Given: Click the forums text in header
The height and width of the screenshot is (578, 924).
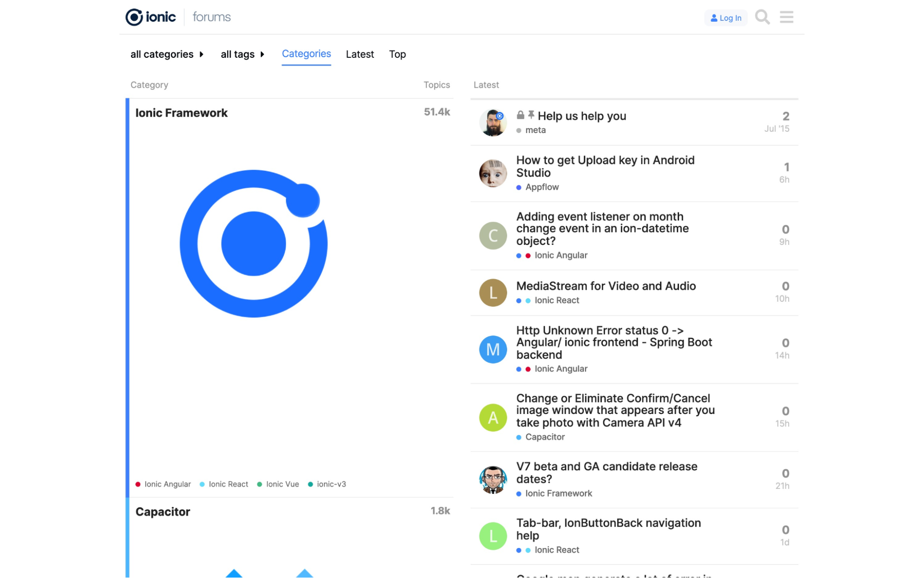Looking at the screenshot, I should pos(212,17).
